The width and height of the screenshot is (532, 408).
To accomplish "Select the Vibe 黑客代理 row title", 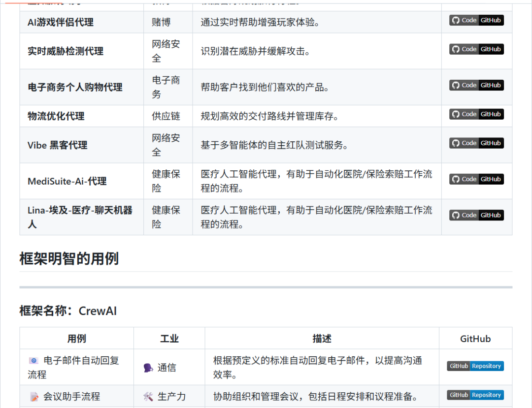I will pos(57,145).
